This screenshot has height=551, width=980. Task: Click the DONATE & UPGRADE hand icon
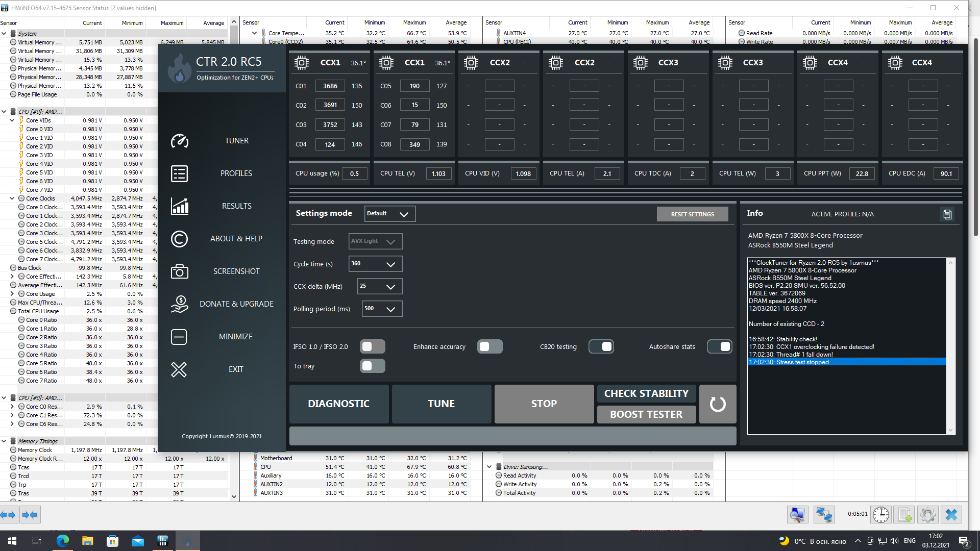pyautogui.click(x=179, y=304)
